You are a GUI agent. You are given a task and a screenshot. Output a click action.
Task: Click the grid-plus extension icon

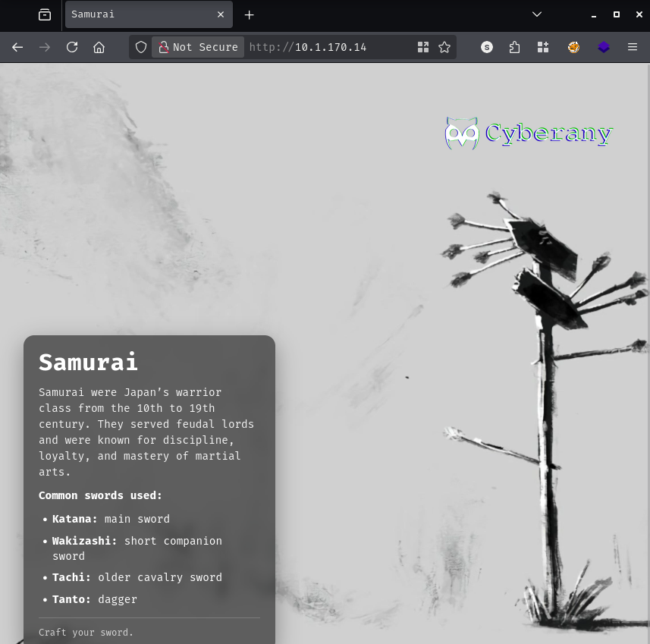tap(543, 47)
